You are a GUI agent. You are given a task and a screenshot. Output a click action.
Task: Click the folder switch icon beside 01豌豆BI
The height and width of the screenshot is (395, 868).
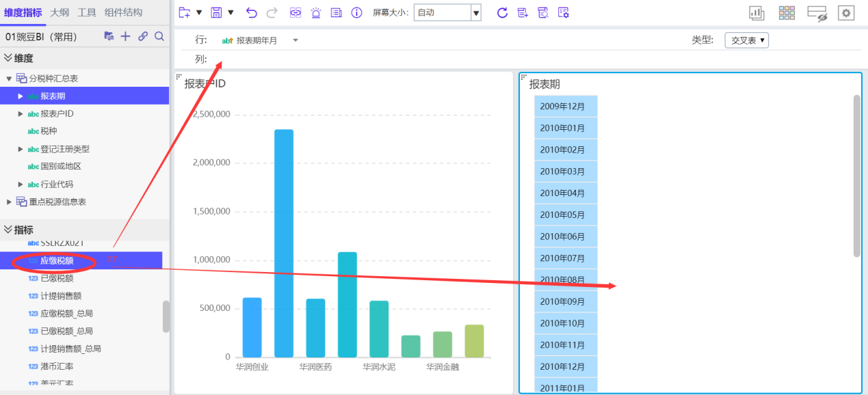pyautogui.click(x=109, y=36)
